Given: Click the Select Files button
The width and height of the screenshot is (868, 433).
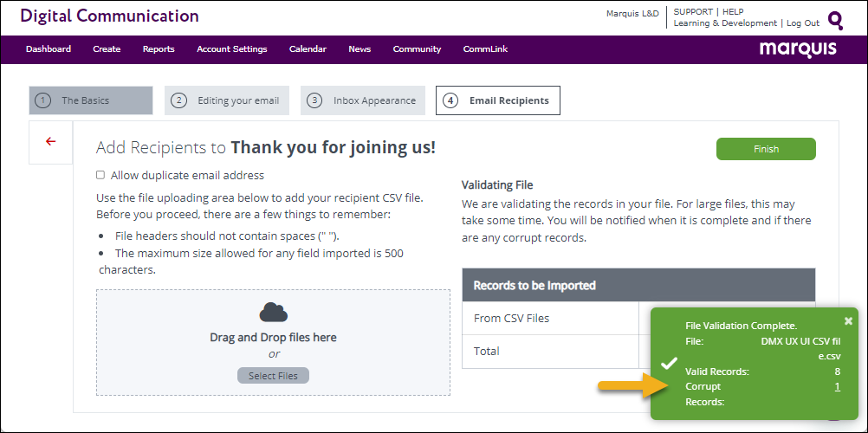Looking at the screenshot, I should 273,376.
